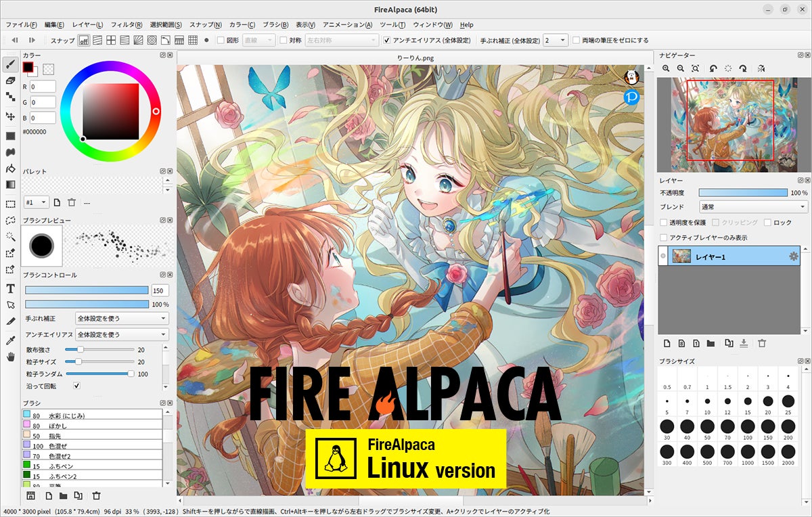This screenshot has height=517, width=812.
Task: Adjust the 散布強さ slider
Action: 99,350
